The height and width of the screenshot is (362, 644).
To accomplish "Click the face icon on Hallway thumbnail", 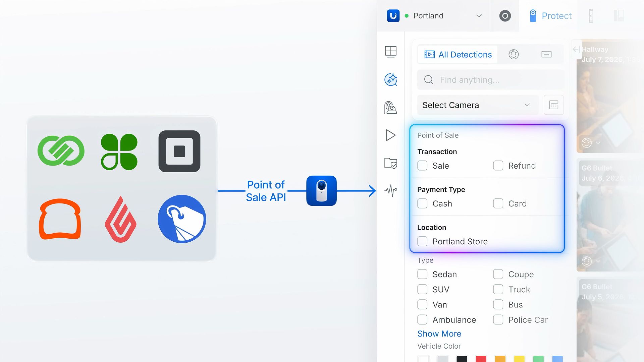I will [587, 142].
